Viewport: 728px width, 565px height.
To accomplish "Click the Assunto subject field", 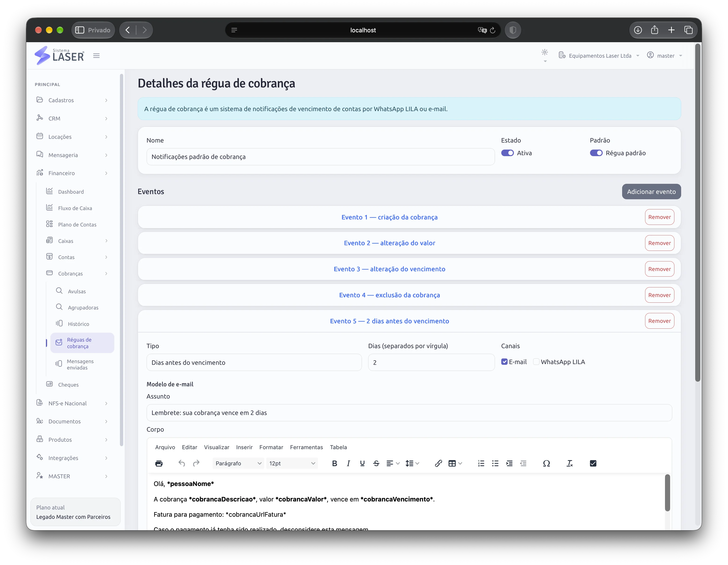I will tap(409, 413).
